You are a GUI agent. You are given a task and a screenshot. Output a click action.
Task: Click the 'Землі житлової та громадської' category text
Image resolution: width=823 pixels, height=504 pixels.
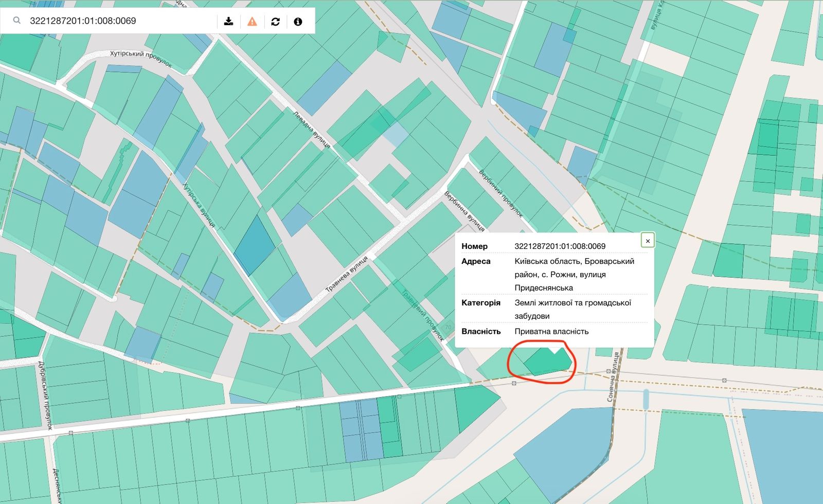[x=572, y=303]
